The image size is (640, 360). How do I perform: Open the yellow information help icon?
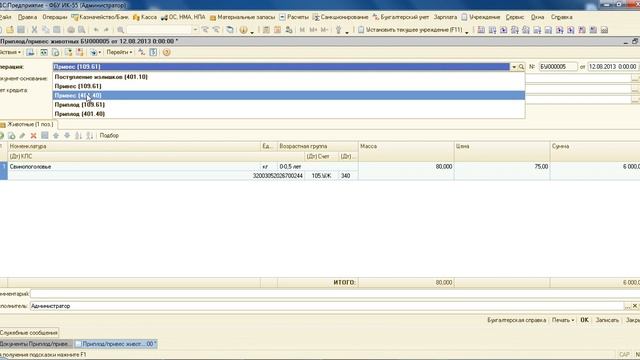243,30
